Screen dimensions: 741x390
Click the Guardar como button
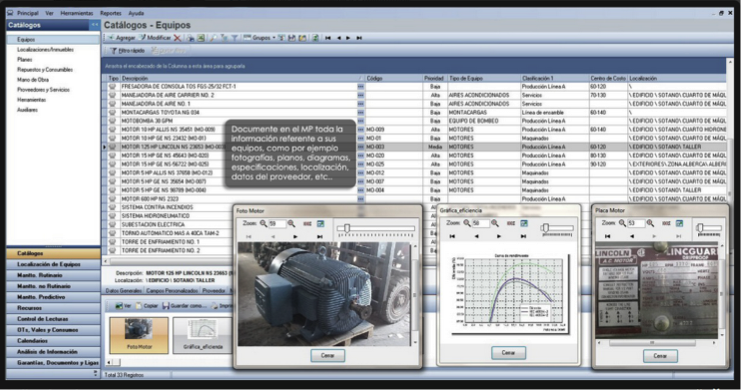[x=184, y=306]
